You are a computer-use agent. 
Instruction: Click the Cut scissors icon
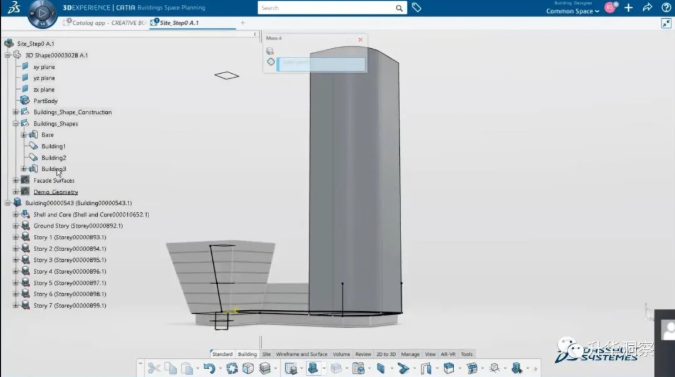point(154,368)
